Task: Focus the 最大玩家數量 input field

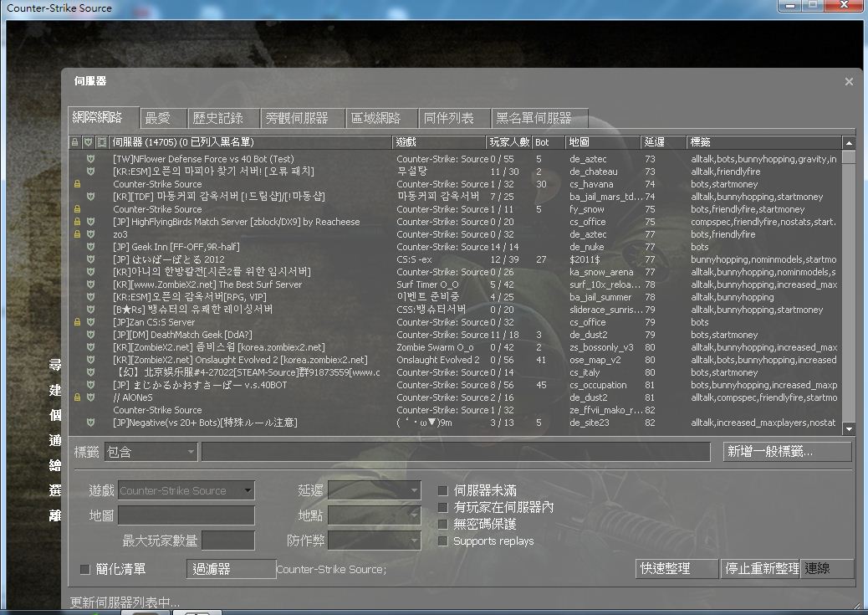Action: coord(228,541)
